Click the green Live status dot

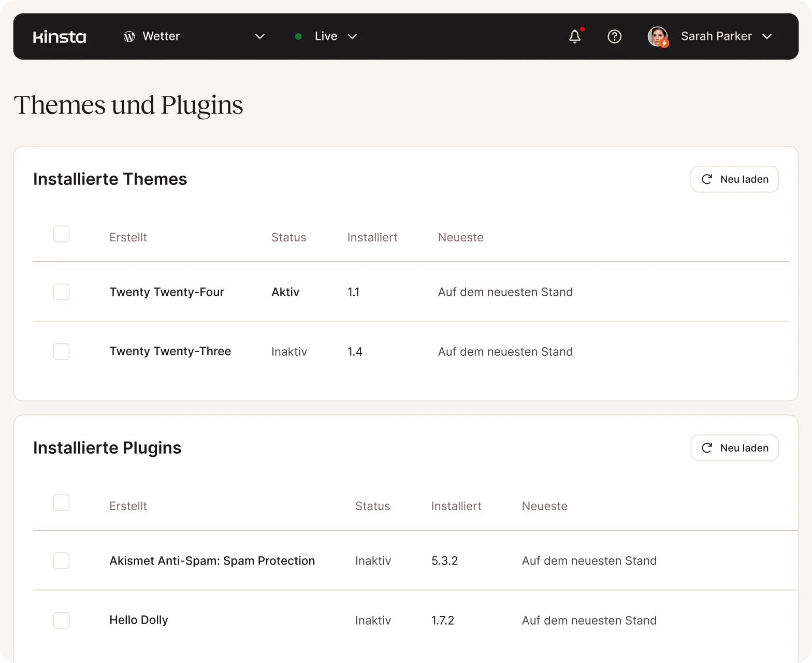tap(298, 36)
